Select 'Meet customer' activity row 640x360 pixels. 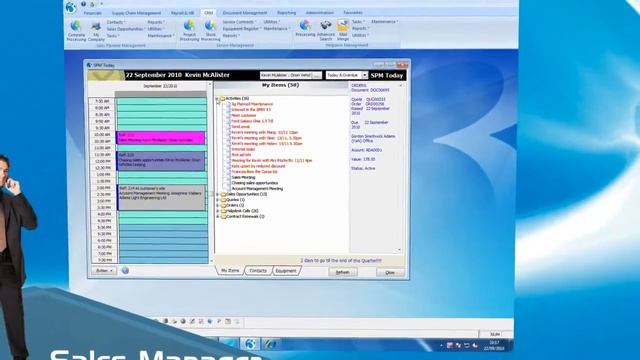pyautogui.click(x=244, y=116)
